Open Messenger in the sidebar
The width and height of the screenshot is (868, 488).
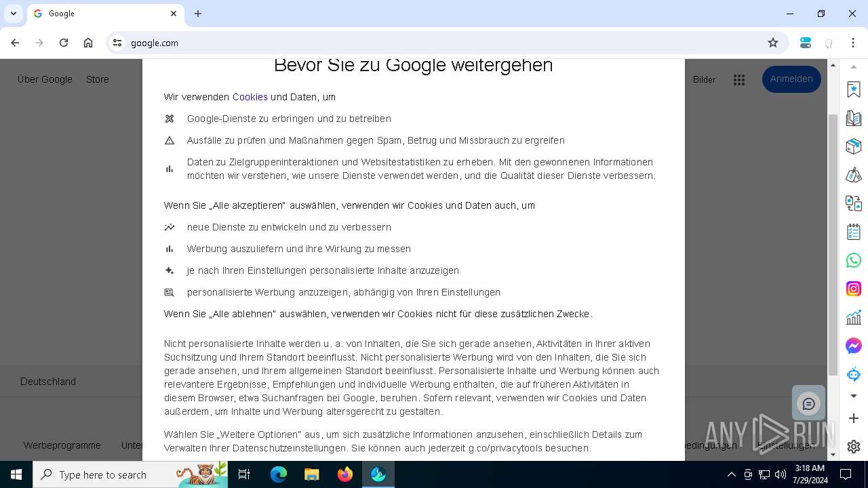854,346
